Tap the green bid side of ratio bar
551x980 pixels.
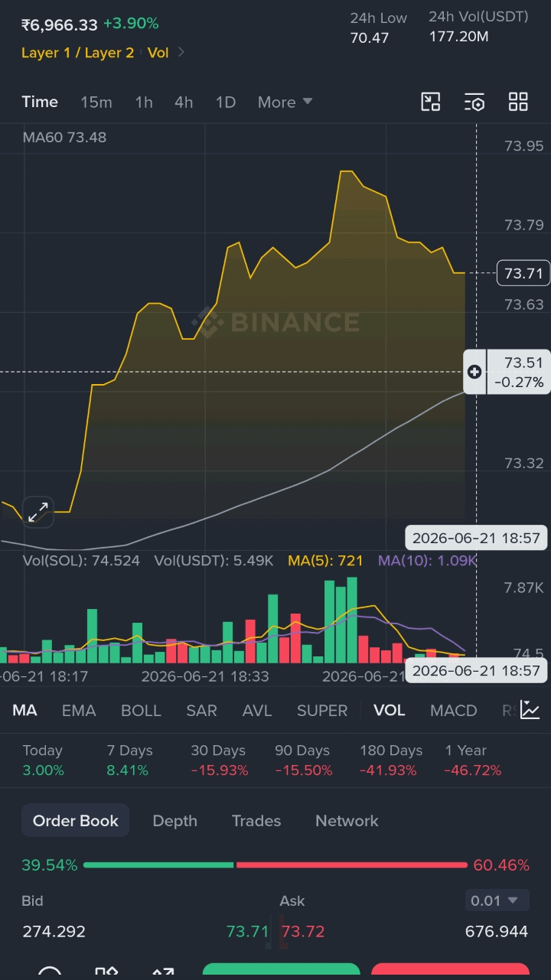click(158, 864)
